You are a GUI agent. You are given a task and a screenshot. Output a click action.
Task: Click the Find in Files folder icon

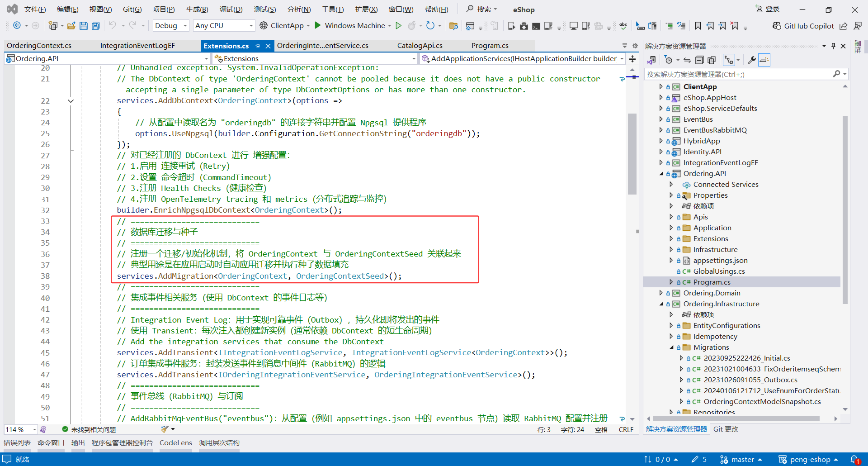(x=453, y=26)
